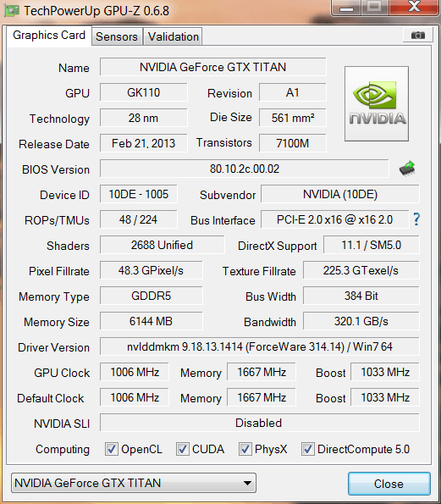The image size is (441, 504).
Task: Click the NVIDIA SLI status field
Action: click(260, 423)
